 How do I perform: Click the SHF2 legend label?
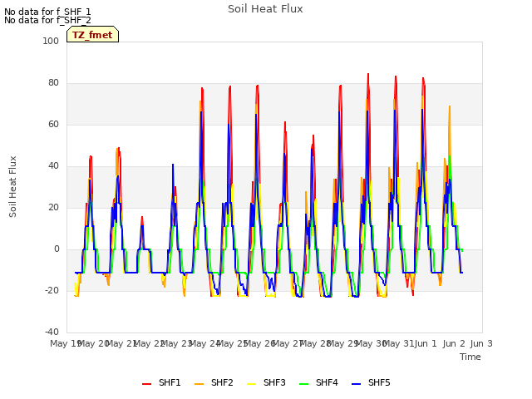(x=222, y=382)
